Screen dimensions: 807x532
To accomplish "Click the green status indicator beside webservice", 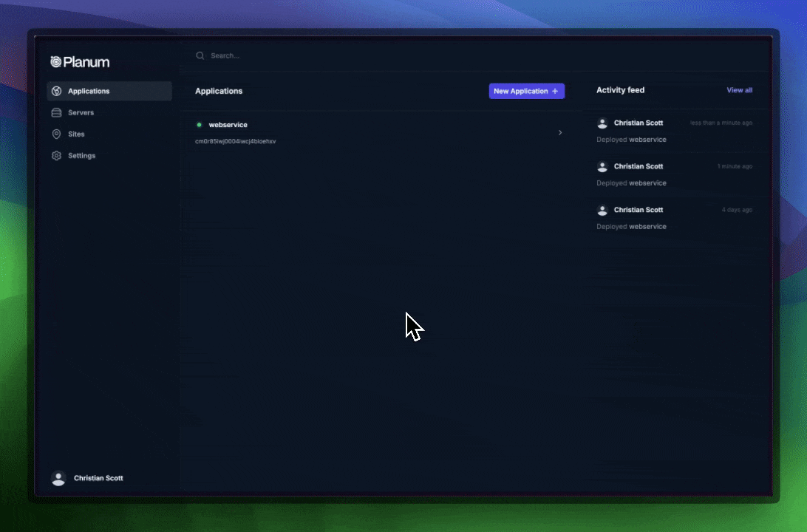I will click(198, 125).
